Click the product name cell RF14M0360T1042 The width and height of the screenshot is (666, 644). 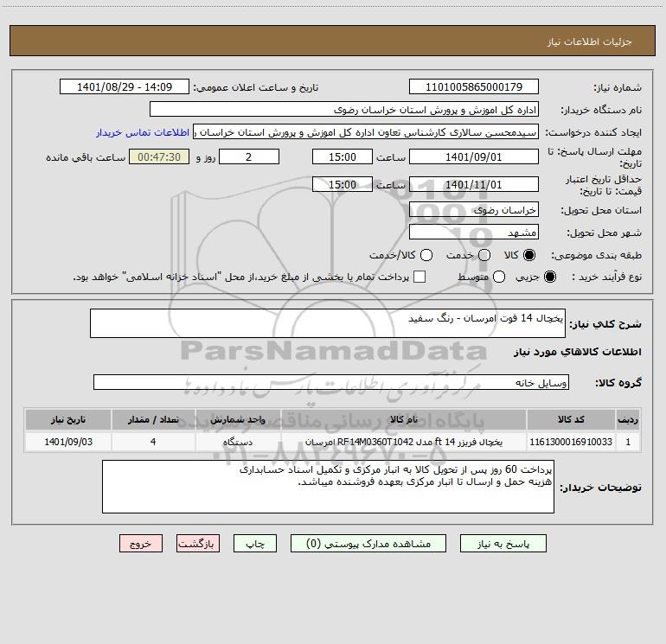(404, 442)
